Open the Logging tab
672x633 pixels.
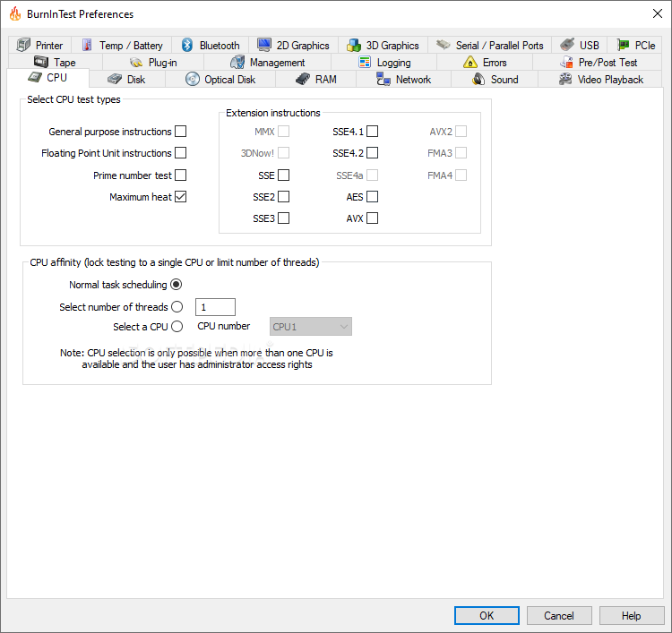click(x=384, y=62)
